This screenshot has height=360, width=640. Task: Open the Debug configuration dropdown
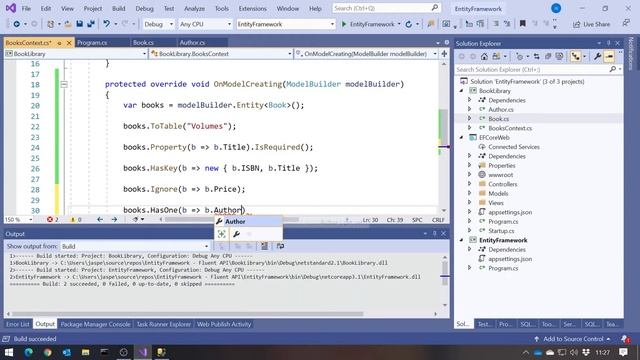(x=158, y=24)
